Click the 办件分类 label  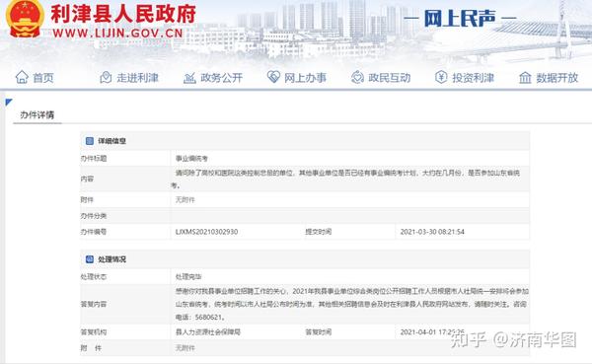94,216
